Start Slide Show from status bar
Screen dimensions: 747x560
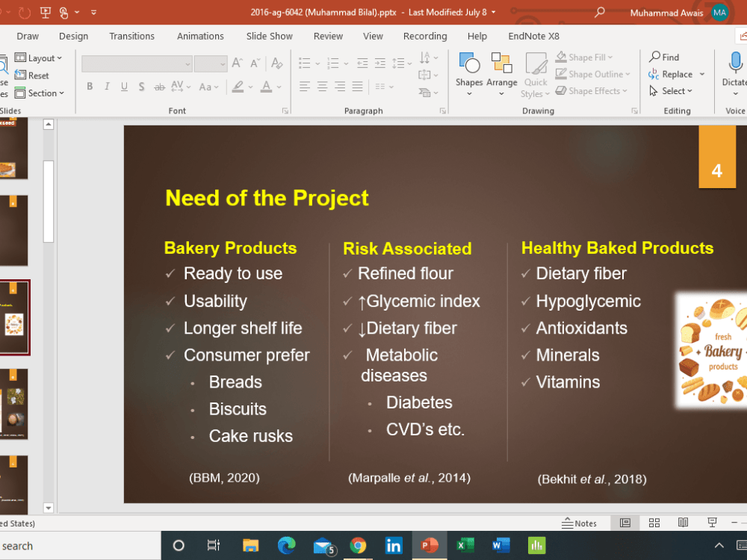point(712,523)
